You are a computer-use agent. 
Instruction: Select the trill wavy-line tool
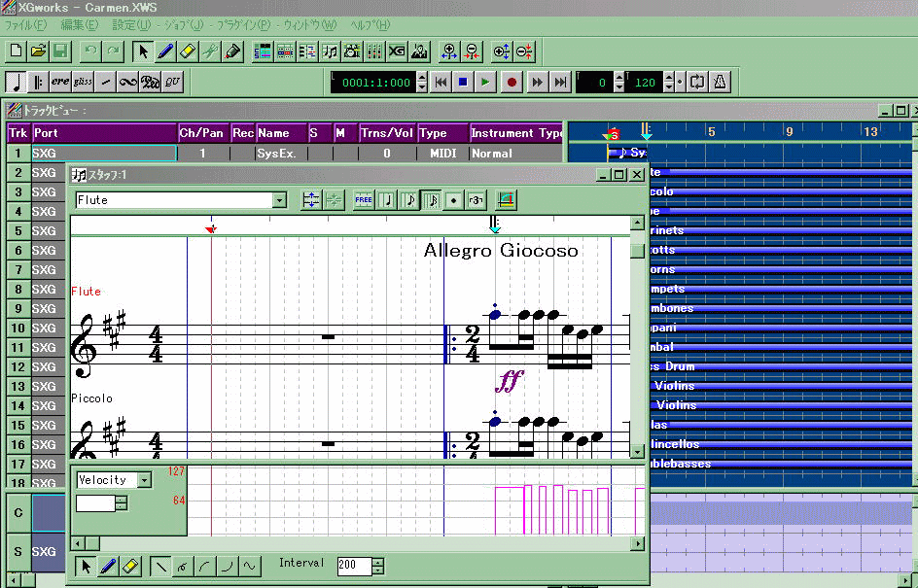(127, 82)
